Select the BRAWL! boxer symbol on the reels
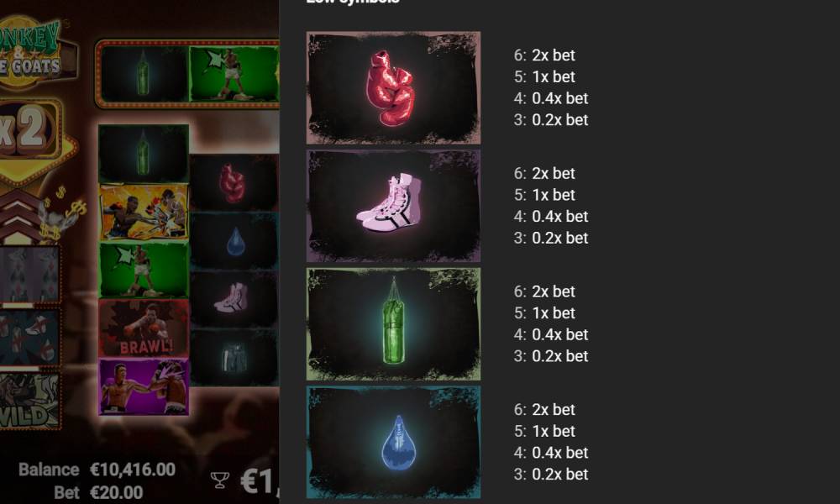 click(x=144, y=328)
